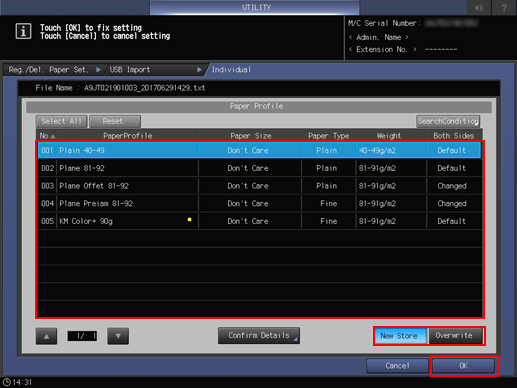Select the New Store mode

pos(400,336)
